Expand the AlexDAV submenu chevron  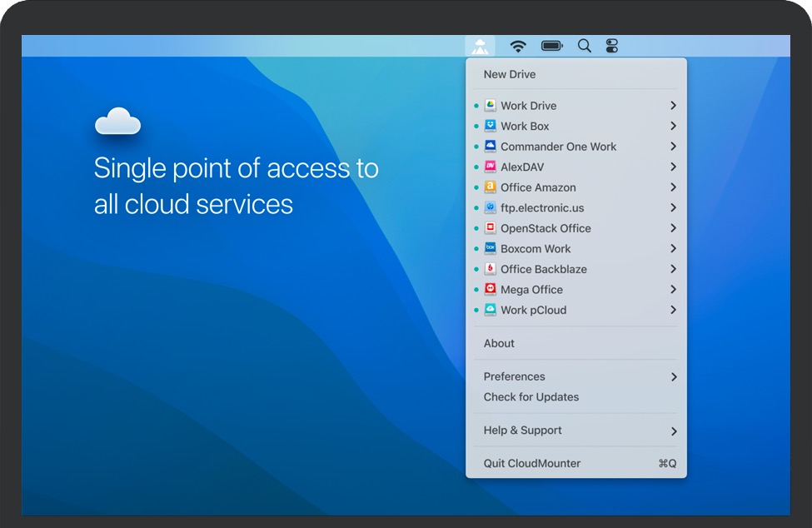point(673,167)
